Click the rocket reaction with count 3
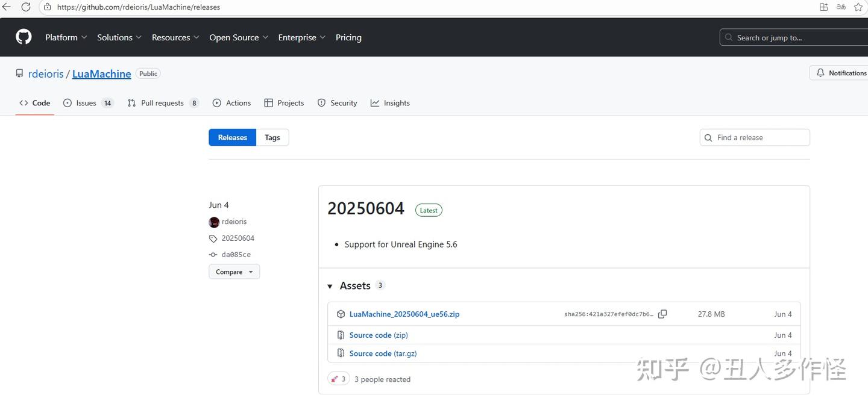This screenshot has width=868, height=404. coord(339,379)
